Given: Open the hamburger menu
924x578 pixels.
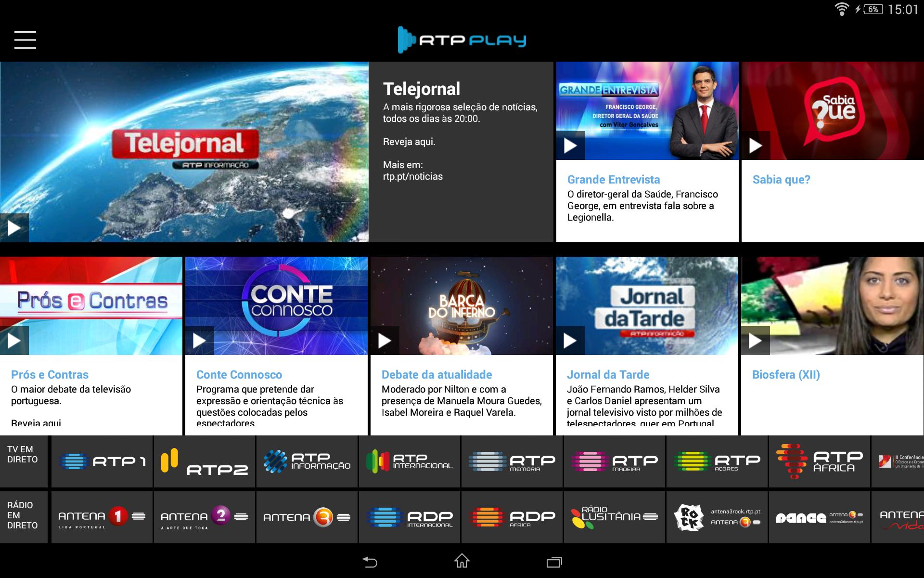Looking at the screenshot, I should (25, 40).
